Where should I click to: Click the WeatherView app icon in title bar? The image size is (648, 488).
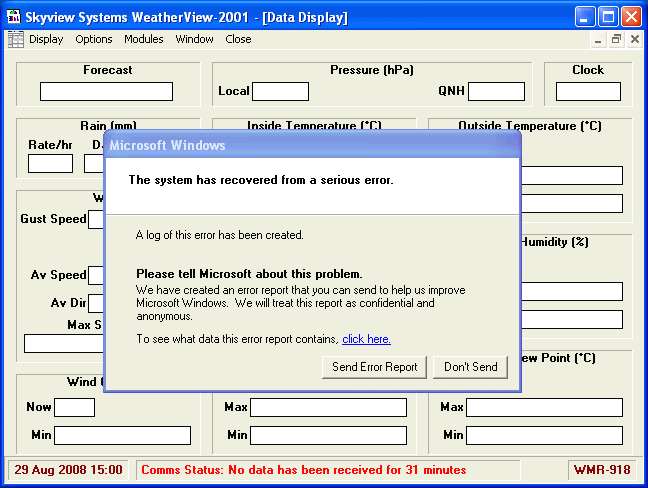[14, 17]
